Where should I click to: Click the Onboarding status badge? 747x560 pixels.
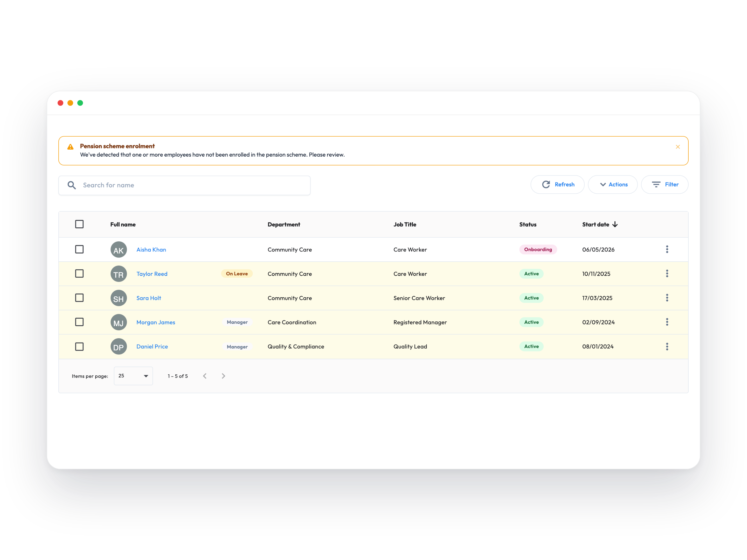[538, 249]
